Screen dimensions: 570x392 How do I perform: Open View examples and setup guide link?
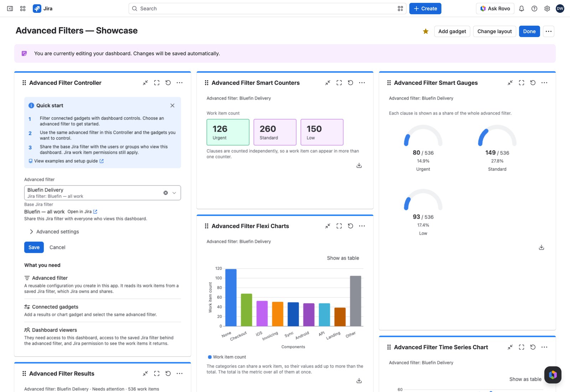tap(66, 161)
